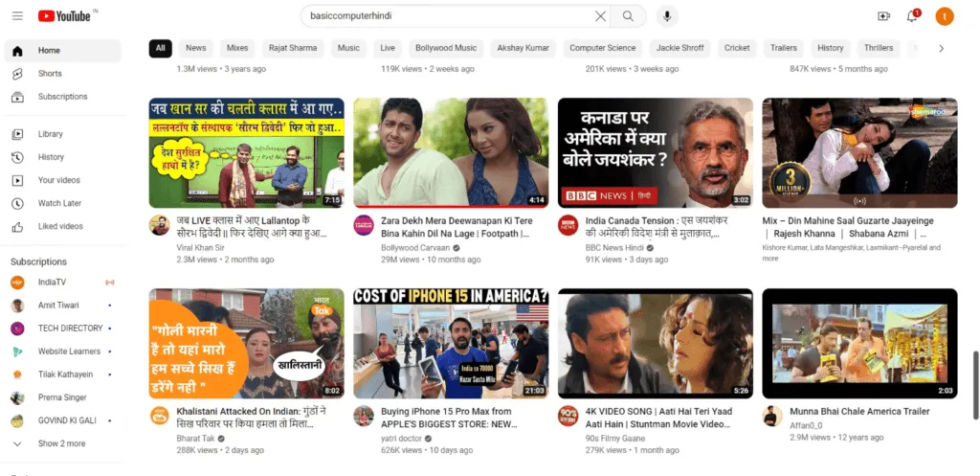The height and width of the screenshot is (476, 980).
Task: Select the Bollywood Music chip
Action: (x=446, y=48)
